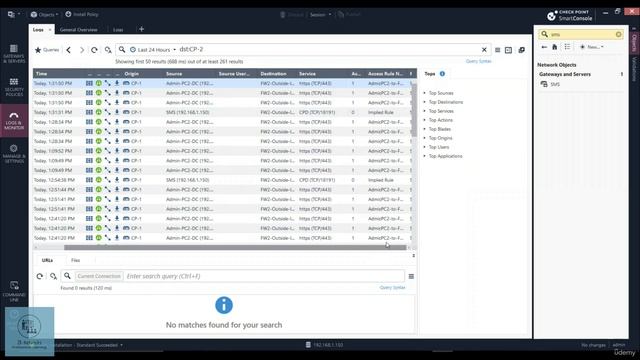The width and height of the screenshot is (640, 360).
Task: Select the URLs tab
Action: point(47,260)
